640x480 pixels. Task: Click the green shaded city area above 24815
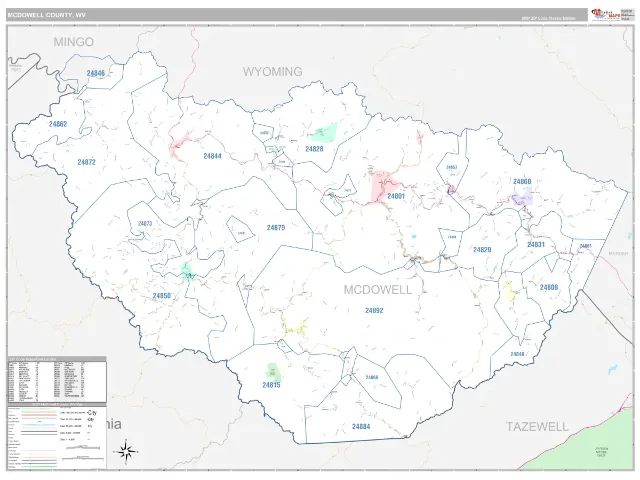(x=272, y=371)
